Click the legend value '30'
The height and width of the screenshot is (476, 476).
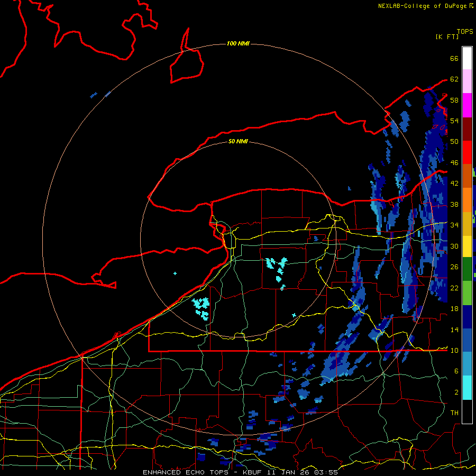pos(454,246)
